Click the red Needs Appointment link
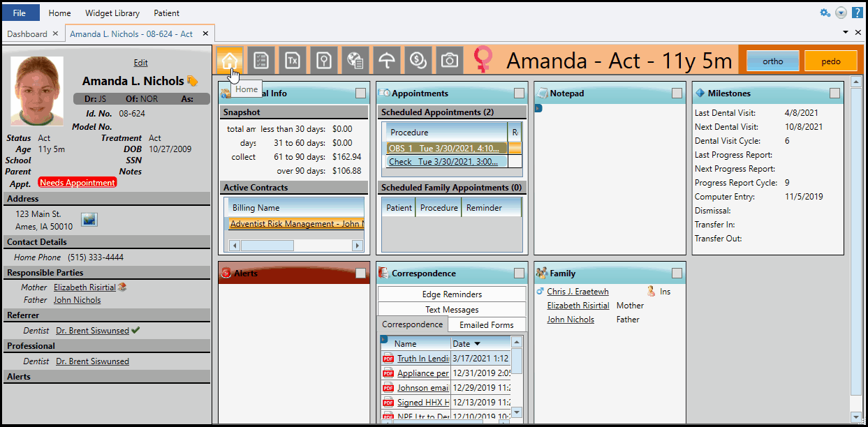868x427 pixels. 78,183
